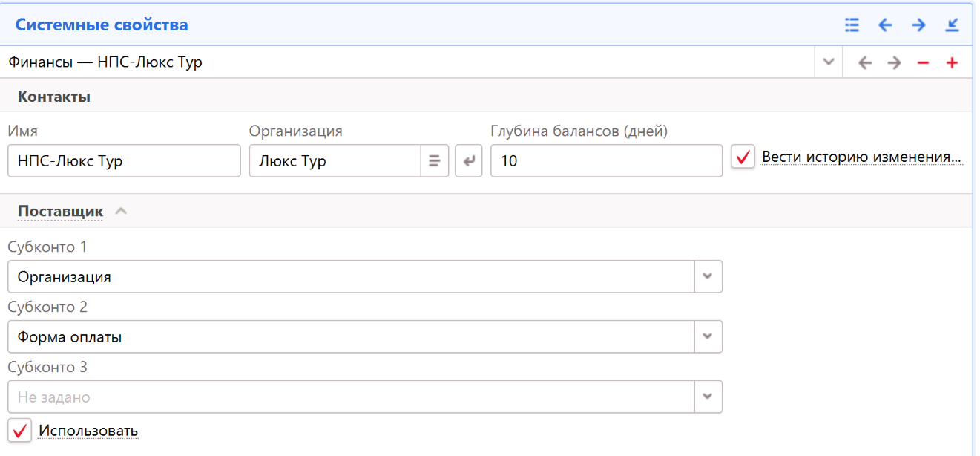Open the list view icon in header
Screen dimensions: 980x456
[852, 25]
